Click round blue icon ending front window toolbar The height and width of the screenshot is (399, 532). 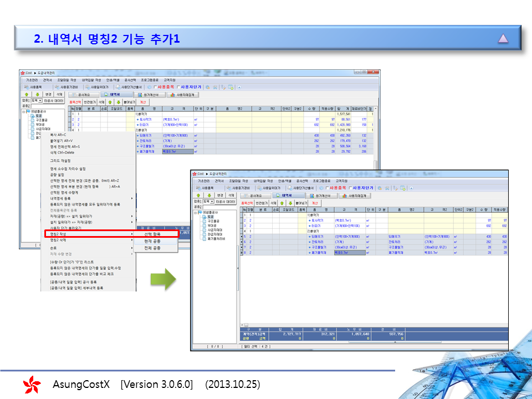pyautogui.click(x=411, y=188)
